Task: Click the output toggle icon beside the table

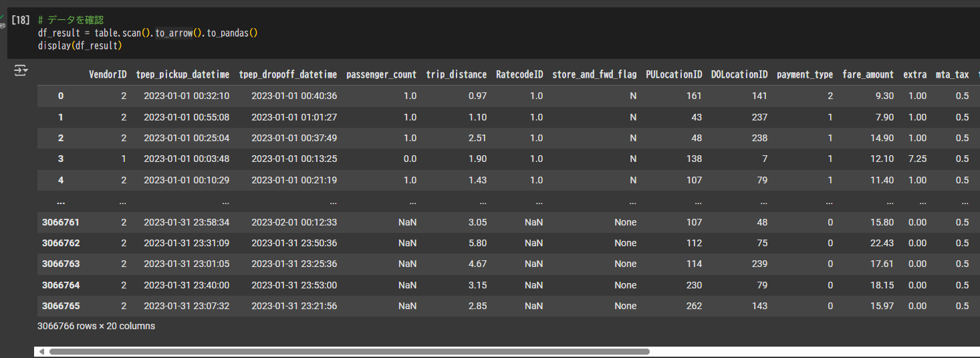Action: (x=21, y=70)
